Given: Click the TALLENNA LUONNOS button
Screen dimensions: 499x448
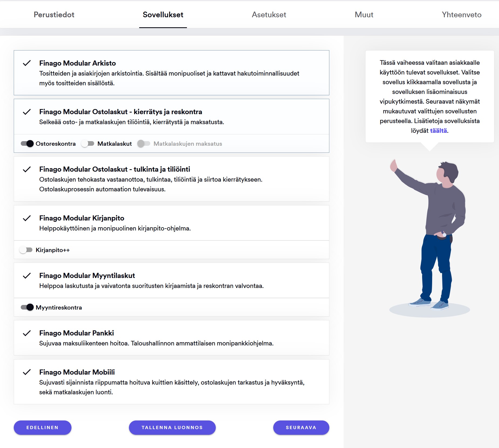Looking at the screenshot, I should click(172, 427).
